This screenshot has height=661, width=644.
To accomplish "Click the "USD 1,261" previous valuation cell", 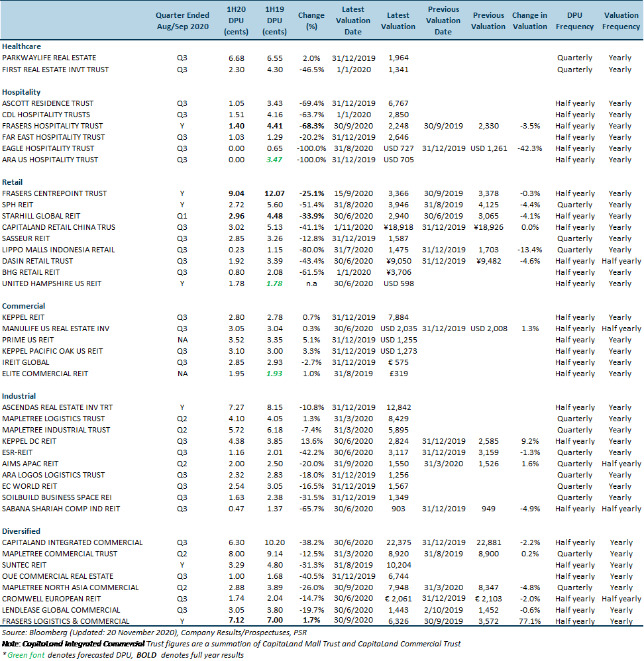I will tap(489, 148).
